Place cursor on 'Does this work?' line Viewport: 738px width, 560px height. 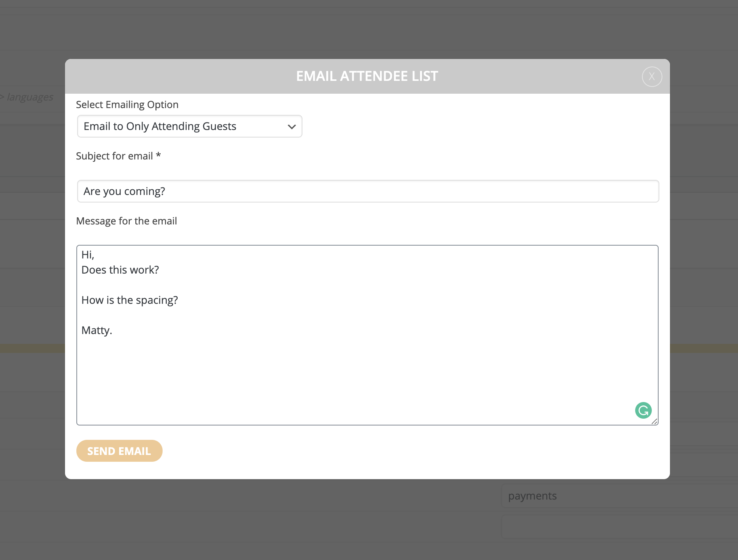tap(120, 270)
